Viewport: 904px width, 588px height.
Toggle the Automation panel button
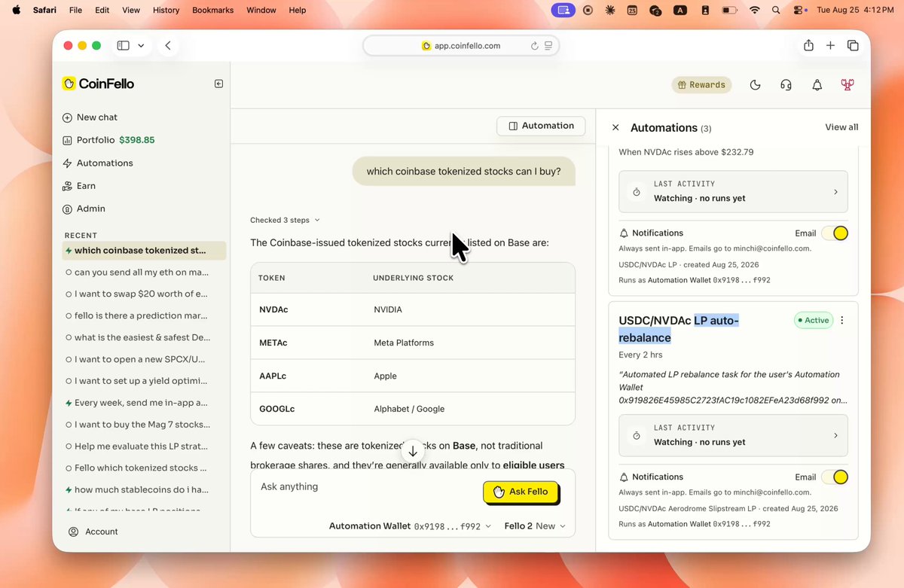[x=541, y=126]
